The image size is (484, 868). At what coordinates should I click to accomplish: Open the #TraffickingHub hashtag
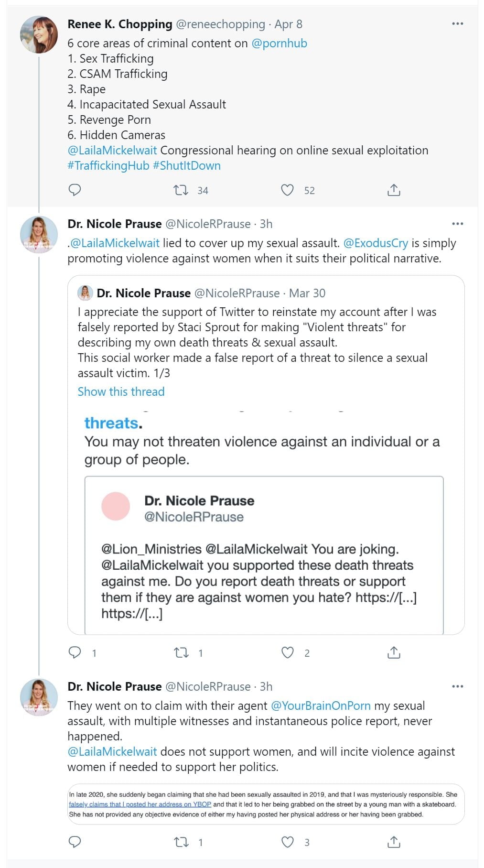tap(108, 165)
